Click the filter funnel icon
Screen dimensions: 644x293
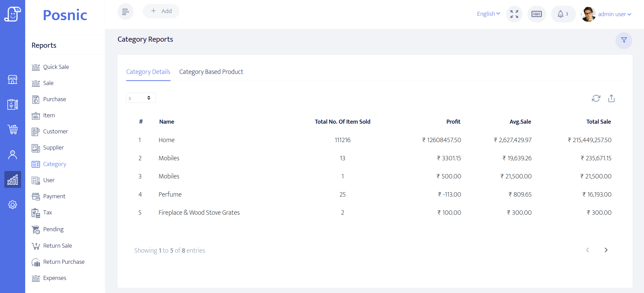(x=624, y=40)
